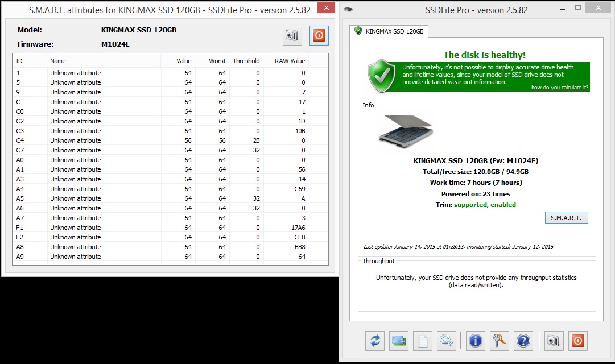Click RAW value '17A6'
The image size is (615, 364).
click(x=298, y=227)
